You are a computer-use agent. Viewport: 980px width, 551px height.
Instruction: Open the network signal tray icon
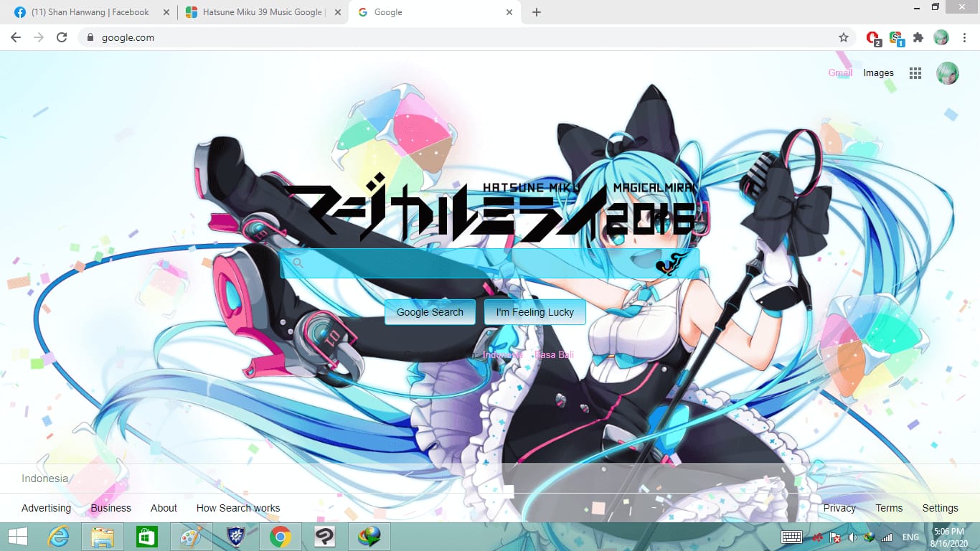coord(887,537)
